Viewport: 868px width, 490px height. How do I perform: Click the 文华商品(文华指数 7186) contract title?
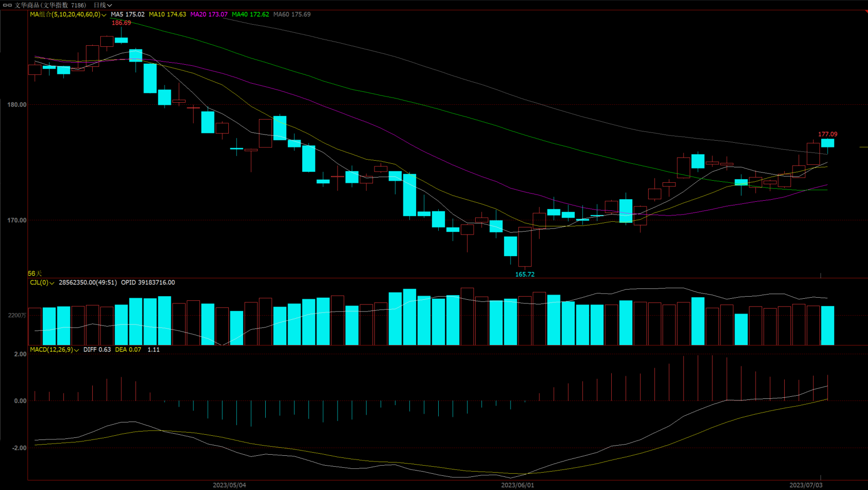[x=50, y=5]
